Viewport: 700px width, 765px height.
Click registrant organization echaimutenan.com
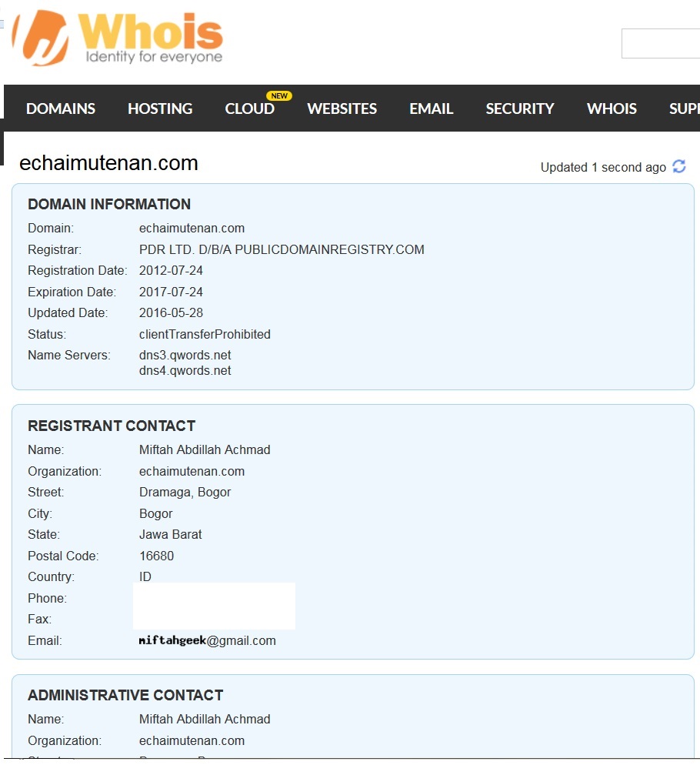[192, 471]
